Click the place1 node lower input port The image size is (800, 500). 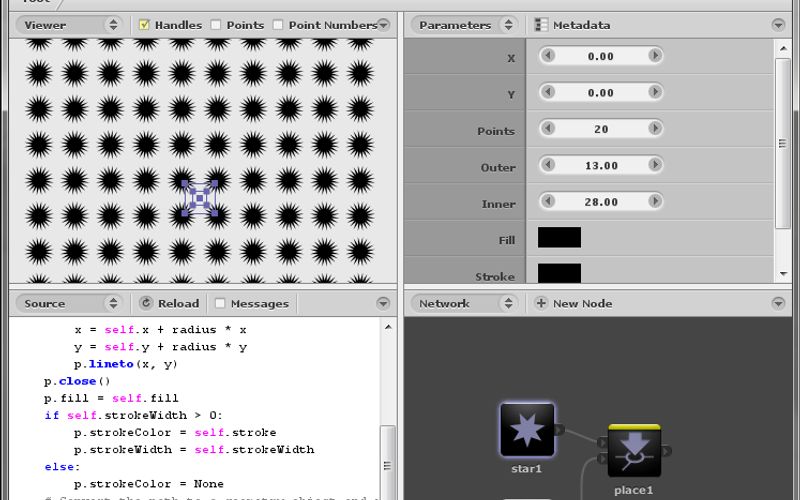click(603, 459)
